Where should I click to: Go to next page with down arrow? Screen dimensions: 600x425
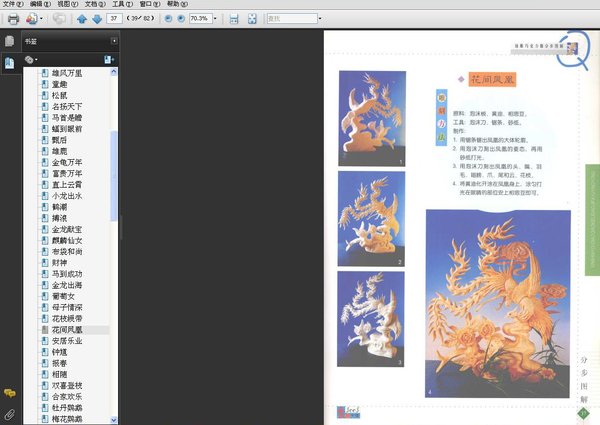tap(97, 19)
